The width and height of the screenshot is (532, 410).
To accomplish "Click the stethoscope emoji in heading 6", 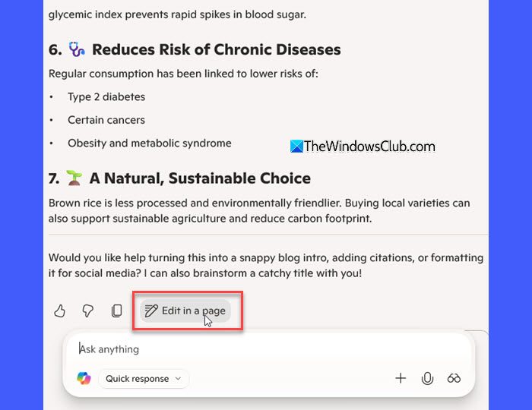I will pos(77,49).
